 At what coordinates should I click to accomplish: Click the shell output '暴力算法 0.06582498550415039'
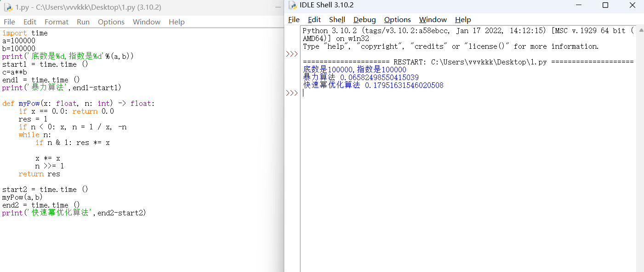click(361, 77)
